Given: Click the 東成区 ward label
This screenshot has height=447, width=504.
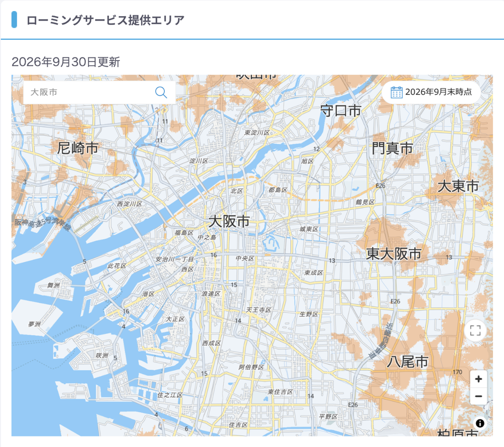Looking at the screenshot, I should point(313,273).
